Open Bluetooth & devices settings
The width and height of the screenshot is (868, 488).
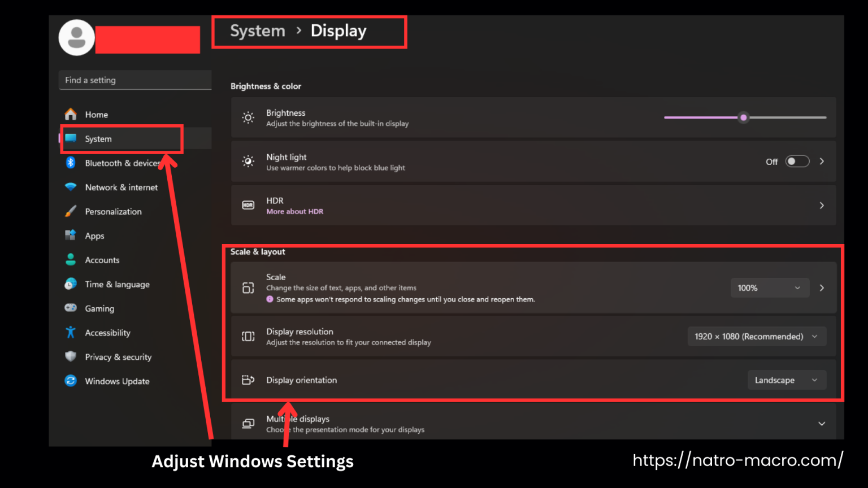pyautogui.click(x=70, y=163)
